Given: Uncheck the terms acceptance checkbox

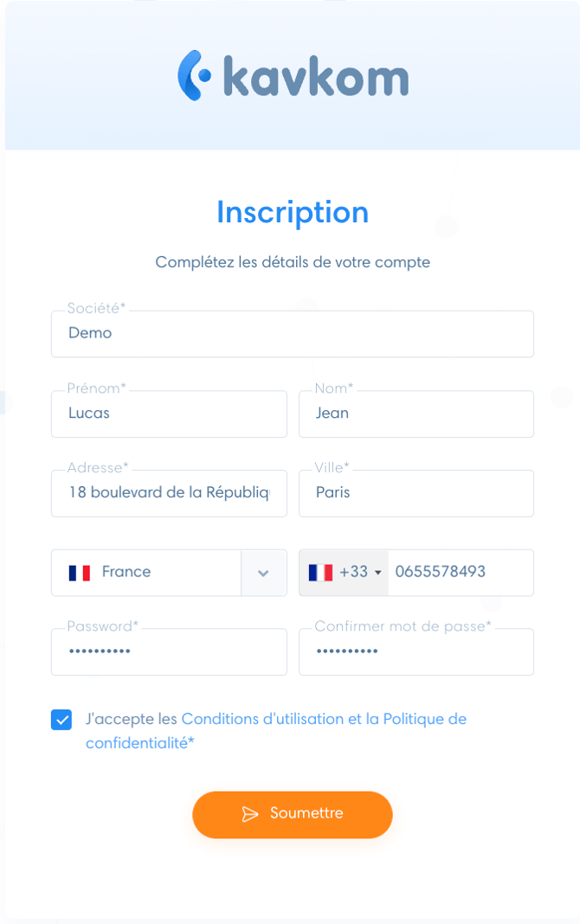Looking at the screenshot, I should 61,719.
